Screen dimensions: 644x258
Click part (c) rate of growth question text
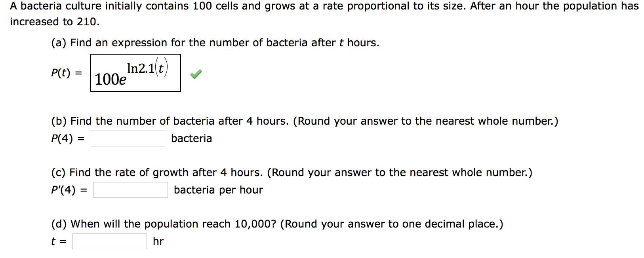[292, 173]
